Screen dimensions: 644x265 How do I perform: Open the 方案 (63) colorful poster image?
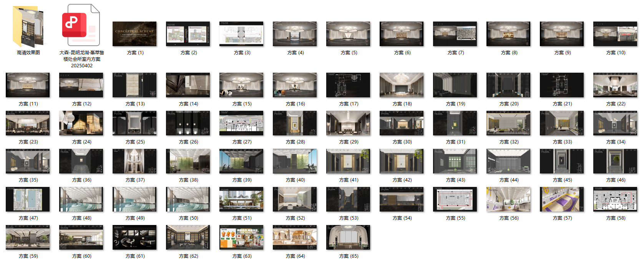pyautogui.click(x=241, y=237)
